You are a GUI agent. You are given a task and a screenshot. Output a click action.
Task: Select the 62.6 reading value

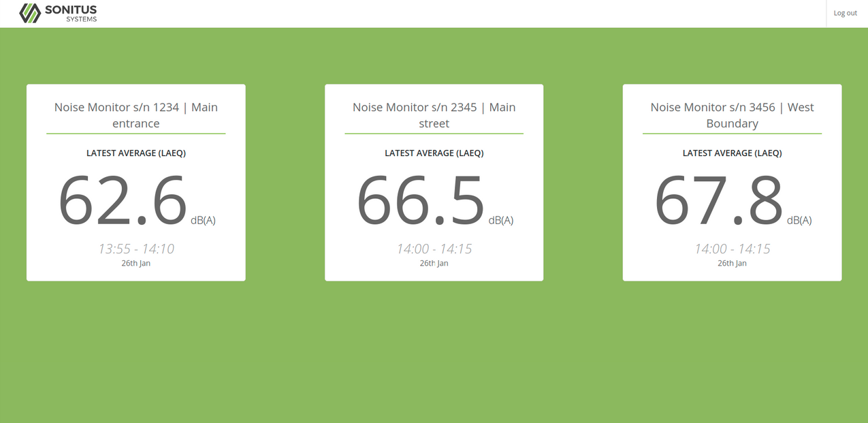[123, 200]
